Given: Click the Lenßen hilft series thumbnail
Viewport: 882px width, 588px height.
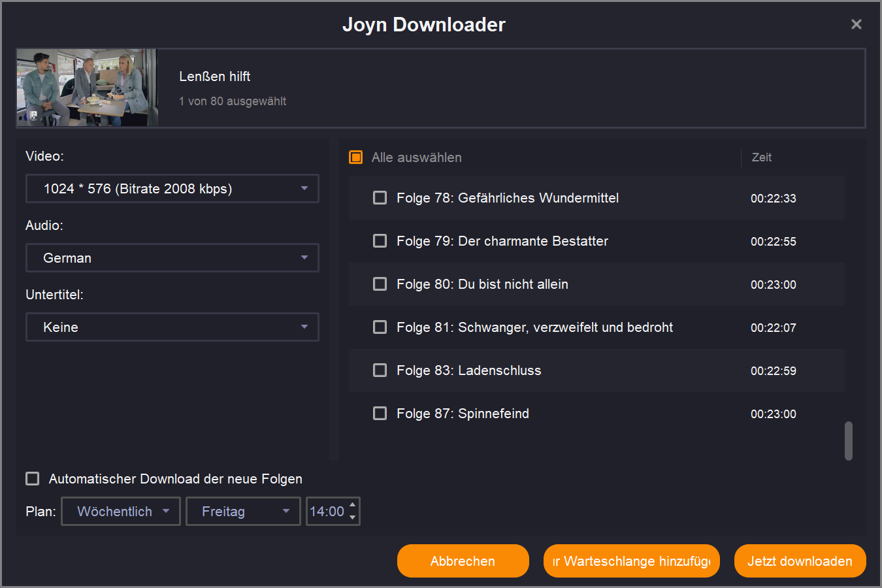Looking at the screenshot, I should point(87,88).
